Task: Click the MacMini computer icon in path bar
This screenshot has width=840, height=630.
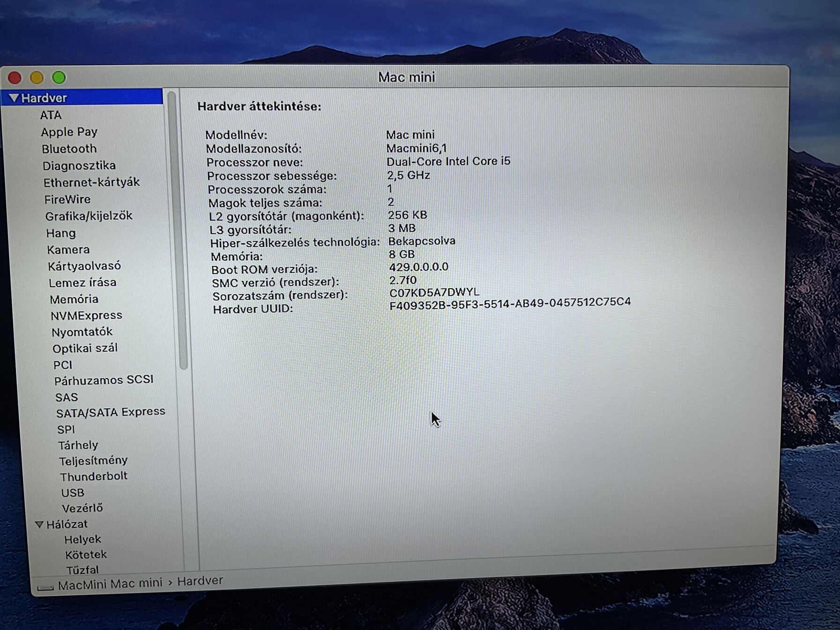Action: tap(45, 586)
